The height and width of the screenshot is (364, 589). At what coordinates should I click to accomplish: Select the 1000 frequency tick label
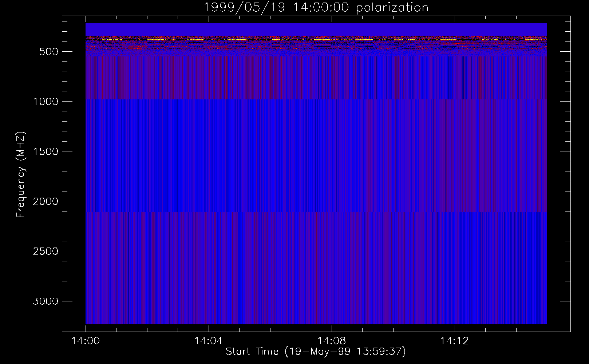(46, 102)
